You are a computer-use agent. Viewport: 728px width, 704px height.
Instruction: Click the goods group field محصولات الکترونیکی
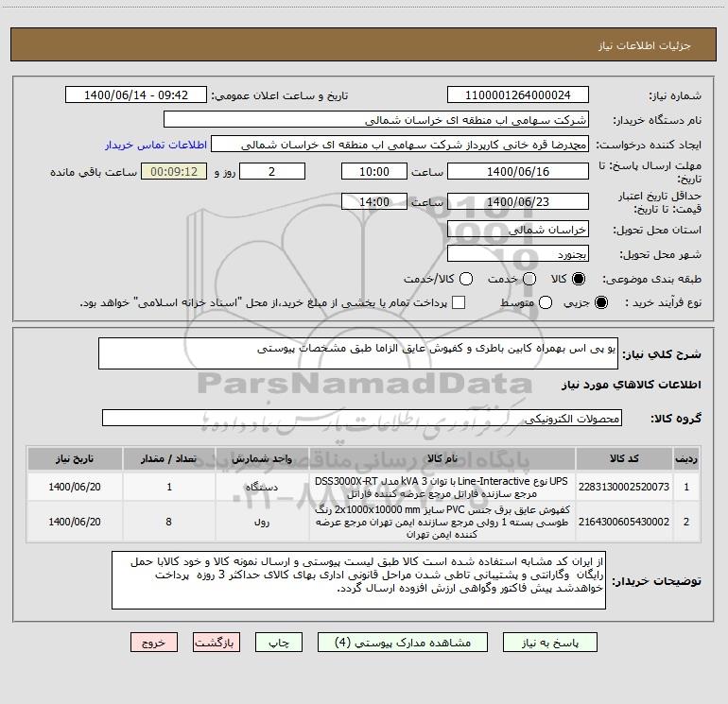[x=362, y=418]
